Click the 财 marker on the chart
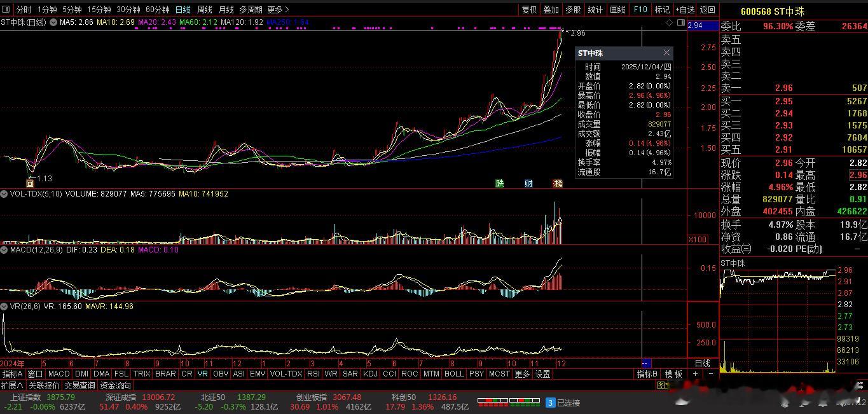The width and height of the screenshot is (868, 414). (528, 183)
